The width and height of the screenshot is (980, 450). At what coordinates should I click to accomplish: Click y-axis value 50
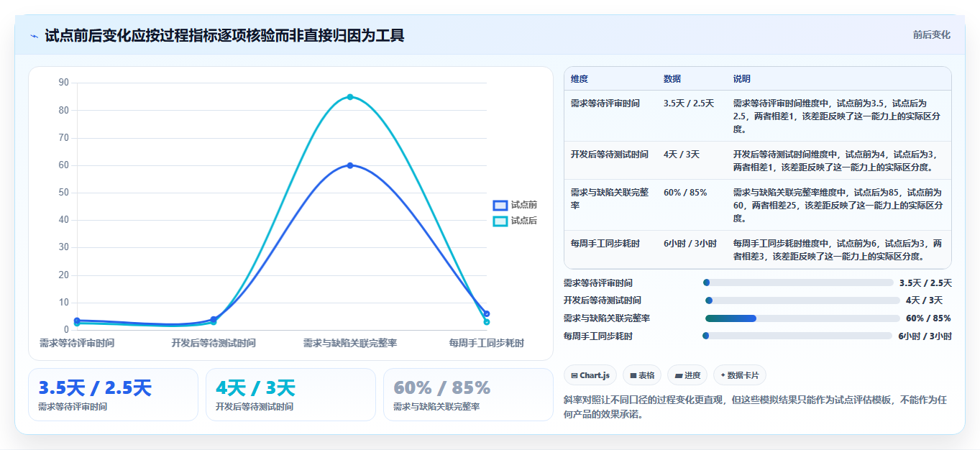pyautogui.click(x=64, y=193)
